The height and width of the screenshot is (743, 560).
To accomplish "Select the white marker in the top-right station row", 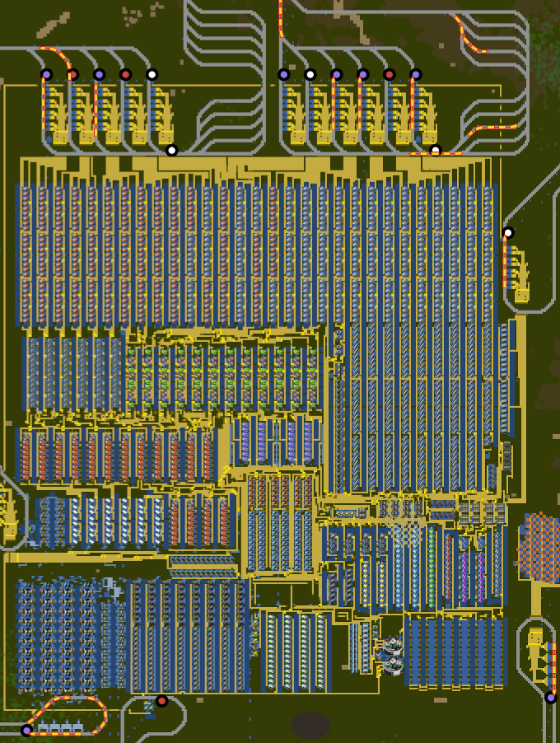I will [x=310, y=74].
